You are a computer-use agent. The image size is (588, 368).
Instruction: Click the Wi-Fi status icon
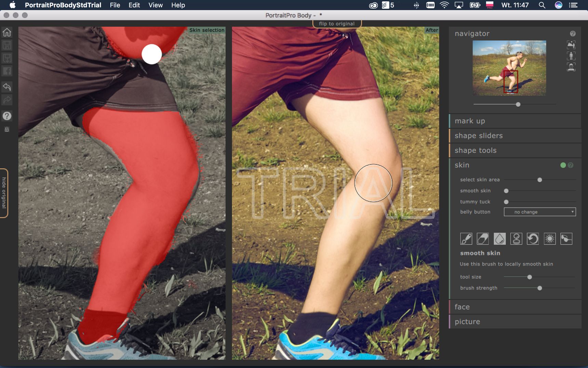point(444,5)
